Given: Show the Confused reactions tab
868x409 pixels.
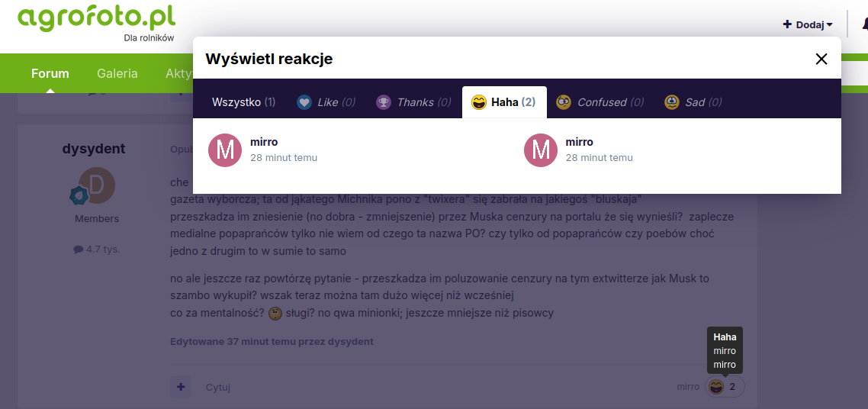Looking at the screenshot, I should (x=600, y=102).
